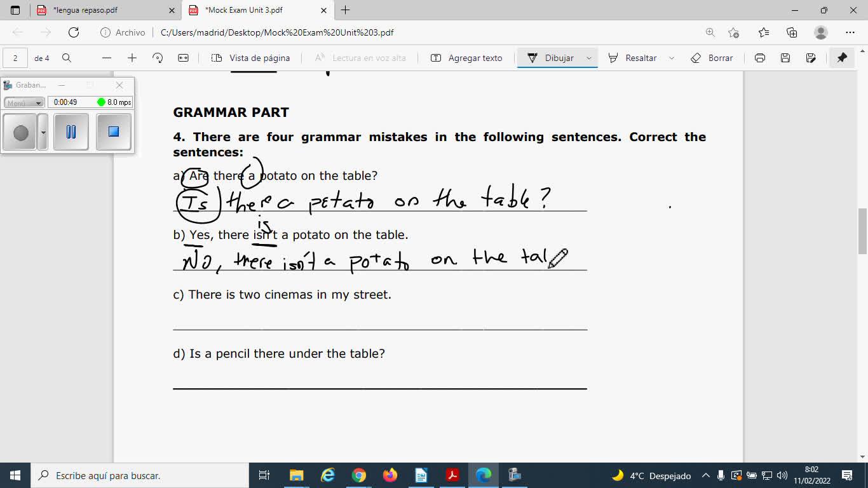
Task: Close the Mock Exam Unit 3.pdf tab
Action: tap(323, 10)
